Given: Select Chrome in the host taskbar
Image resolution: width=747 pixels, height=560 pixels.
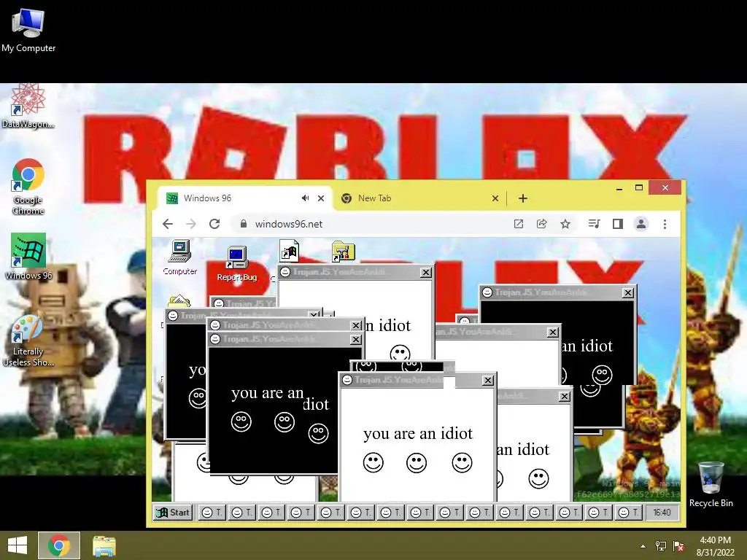Looking at the screenshot, I should pos(59,545).
